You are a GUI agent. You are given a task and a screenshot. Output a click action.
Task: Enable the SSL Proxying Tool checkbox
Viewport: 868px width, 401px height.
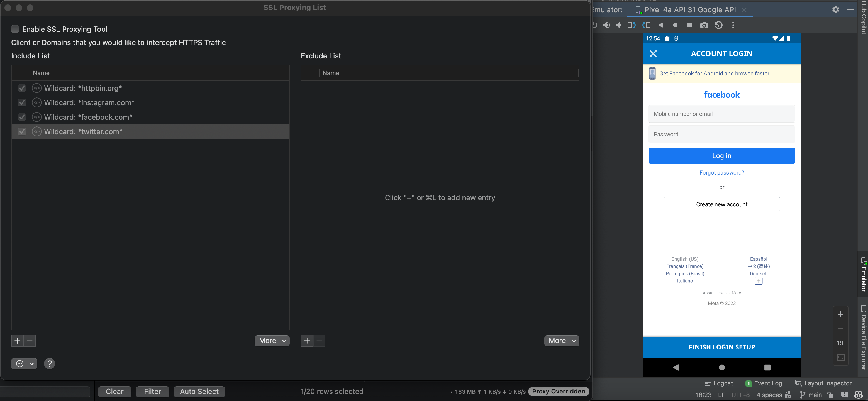pyautogui.click(x=15, y=29)
